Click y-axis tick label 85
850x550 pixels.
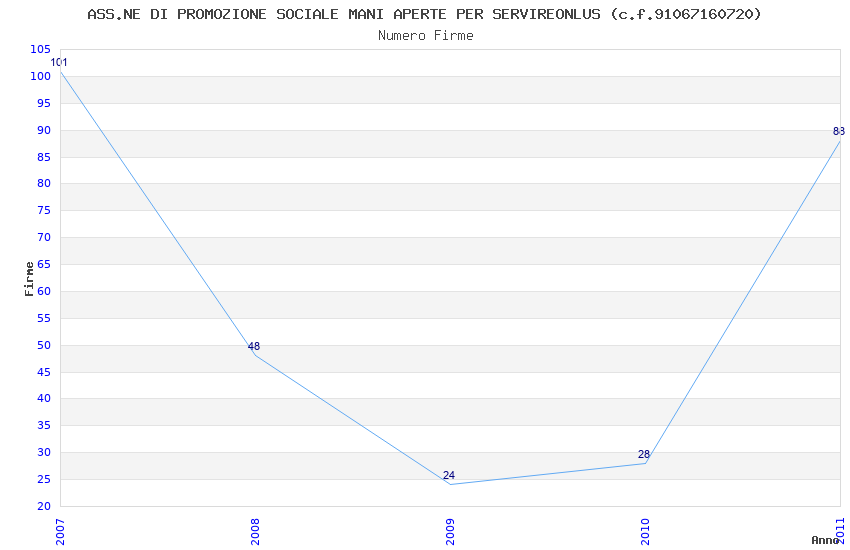pyautogui.click(x=44, y=157)
